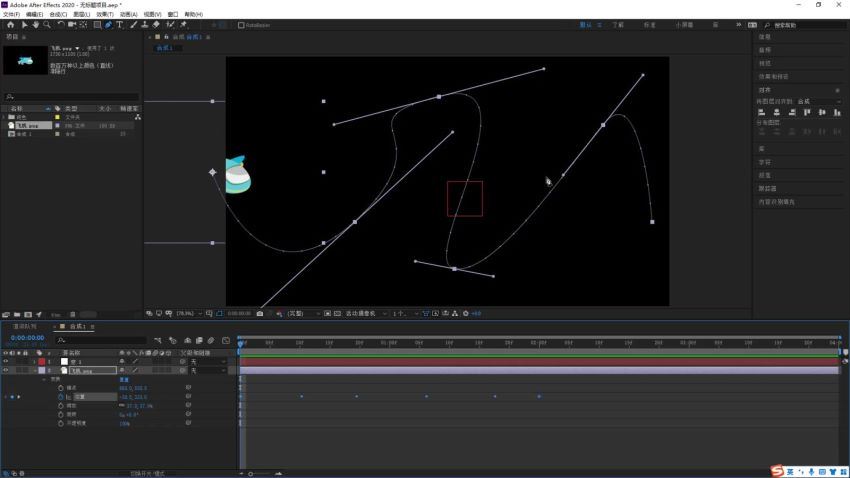Pick the Hand tool
This screenshot has width=850, height=478.
36,25
